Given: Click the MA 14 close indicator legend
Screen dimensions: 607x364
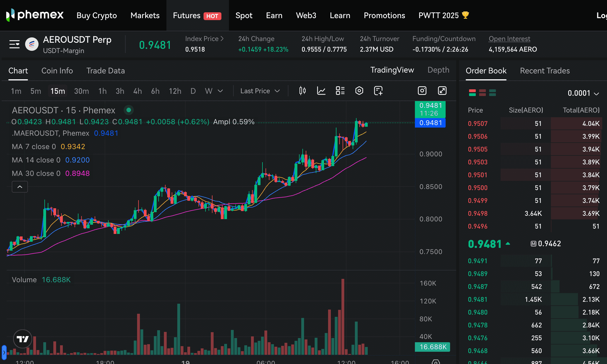Looking at the screenshot, I should (x=51, y=160).
